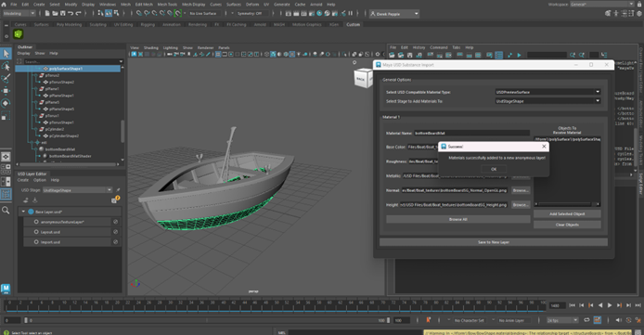
Task: Select the arrow Select tool in the toolbox
Action: [6, 54]
